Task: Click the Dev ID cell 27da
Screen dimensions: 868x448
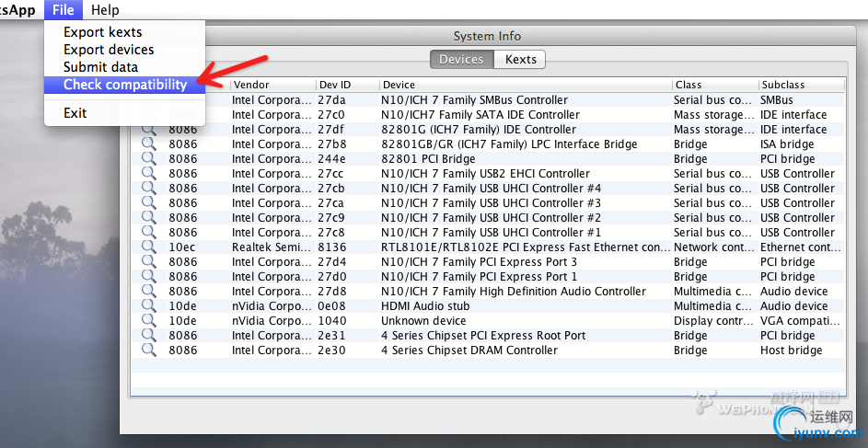Action: (x=331, y=100)
